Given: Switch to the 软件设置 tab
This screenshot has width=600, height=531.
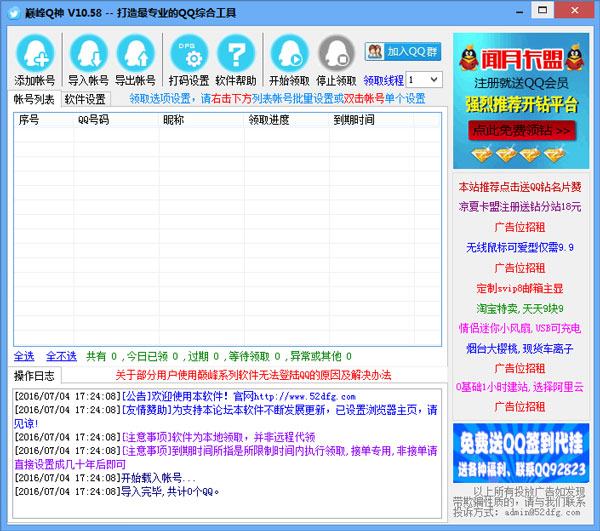Looking at the screenshot, I should [x=85, y=99].
